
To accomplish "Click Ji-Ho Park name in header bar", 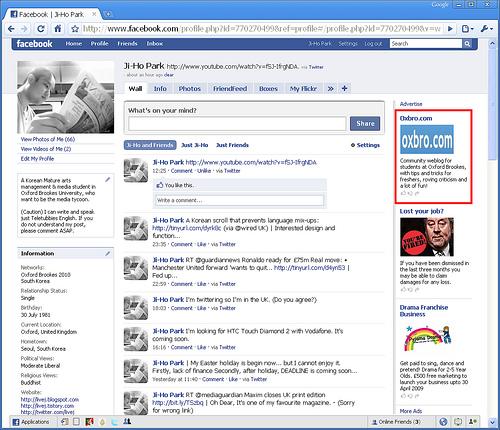I will pyautogui.click(x=320, y=44).
